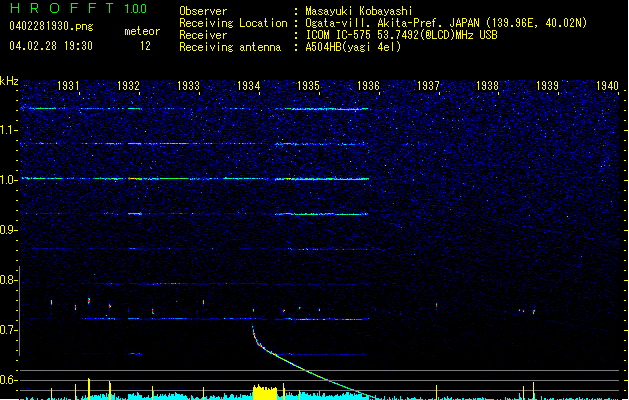Image resolution: width=629 pixels, height=400 pixels.
Task: Click the Receiving Location field label
Action: 231,23
